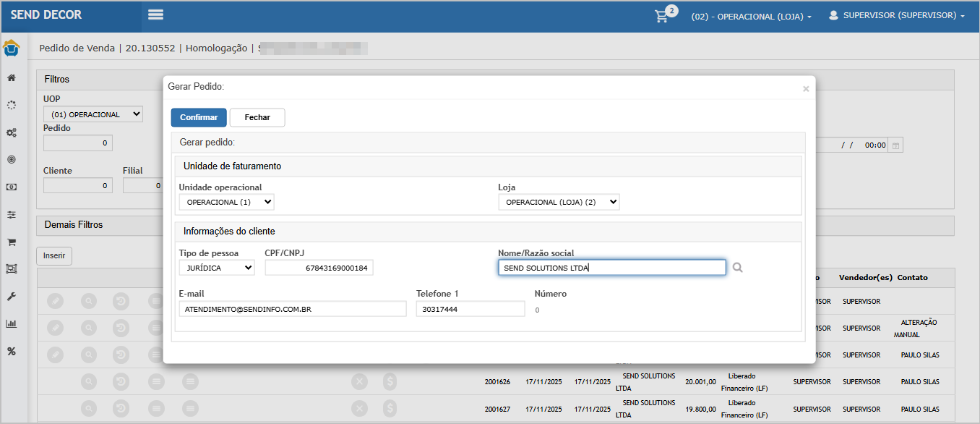The width and height of the screenshot is (980, 424).
Task: Open the bar chart reports sidebar icon
Action: 12,323
